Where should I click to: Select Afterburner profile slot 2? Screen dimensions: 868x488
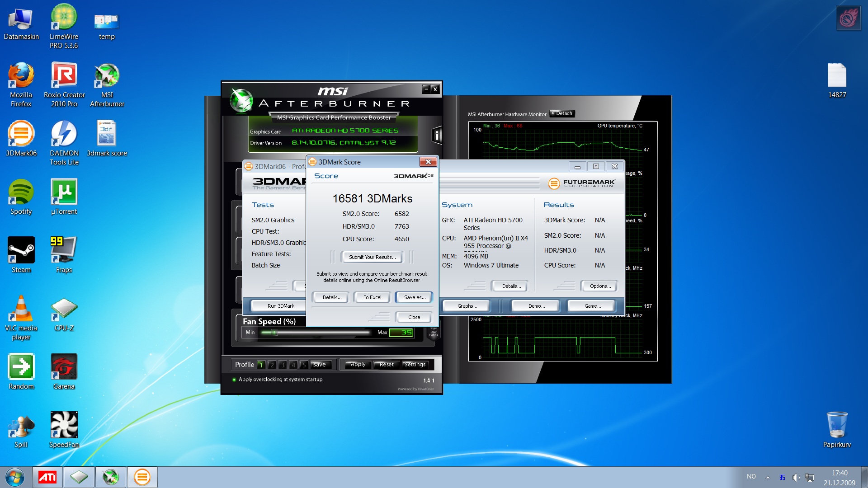click(x=272, y=365)
